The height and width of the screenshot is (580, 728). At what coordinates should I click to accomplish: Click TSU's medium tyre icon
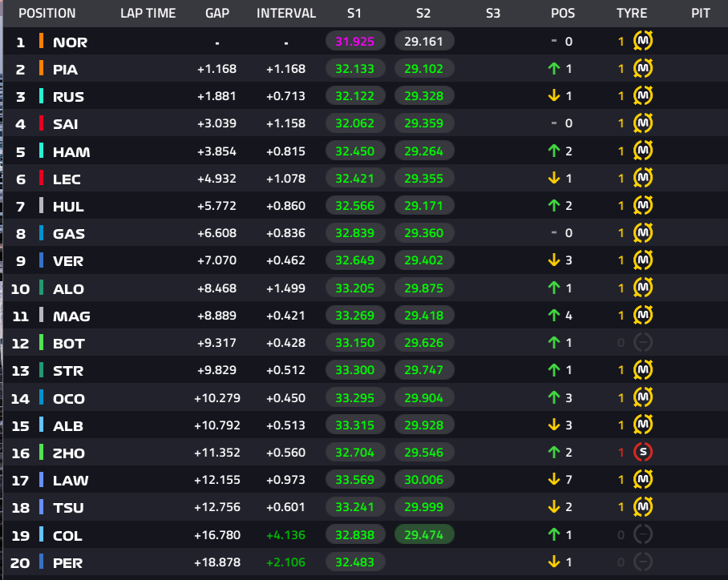click(643, 506)
